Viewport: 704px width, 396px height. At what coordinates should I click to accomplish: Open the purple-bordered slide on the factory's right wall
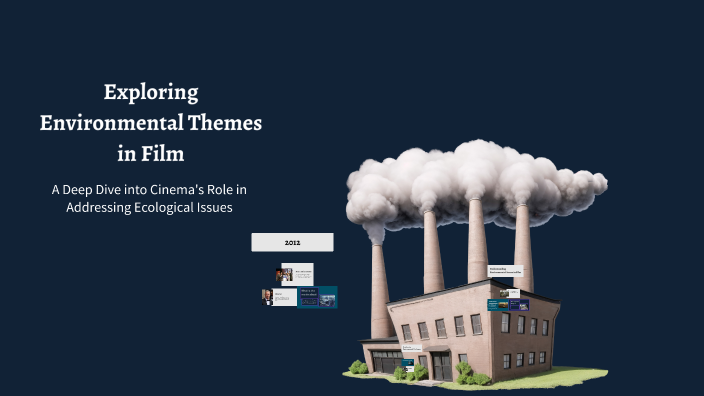(x=519, y=305)
